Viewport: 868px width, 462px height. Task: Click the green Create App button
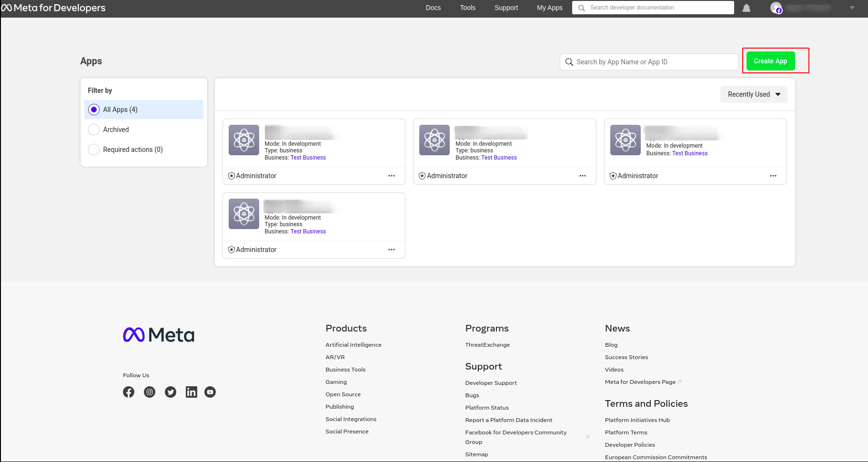770,61
